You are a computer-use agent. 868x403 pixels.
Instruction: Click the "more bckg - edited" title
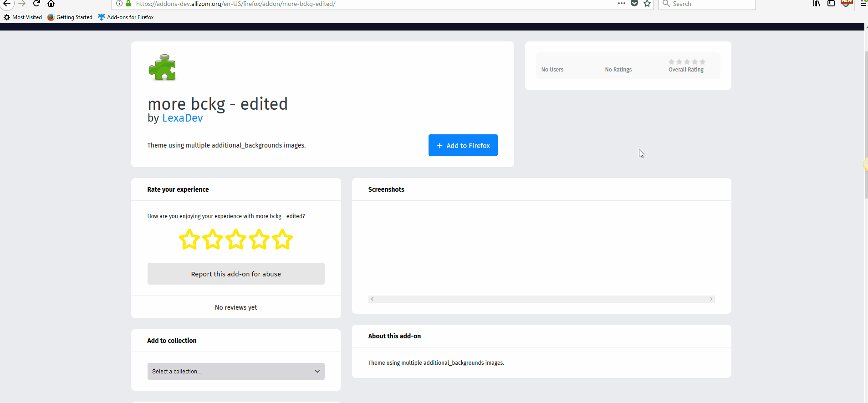[218, 104]
